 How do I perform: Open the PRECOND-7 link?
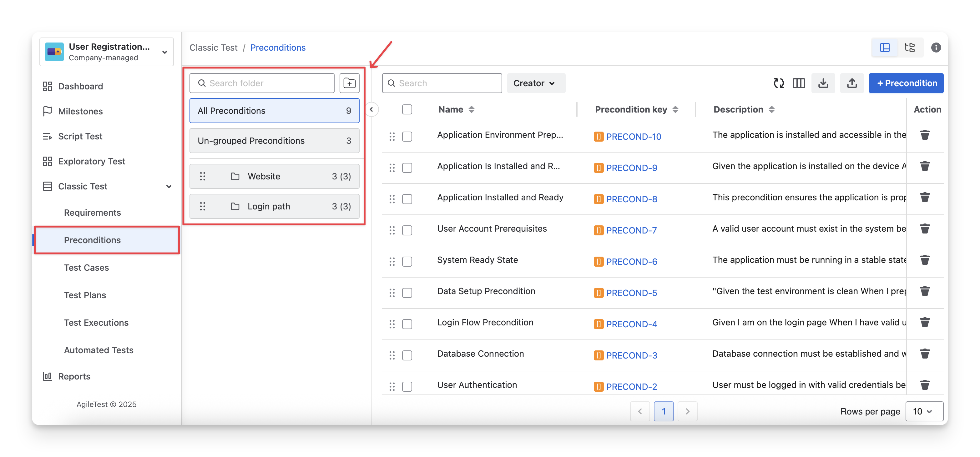click(x=631, y=230)
